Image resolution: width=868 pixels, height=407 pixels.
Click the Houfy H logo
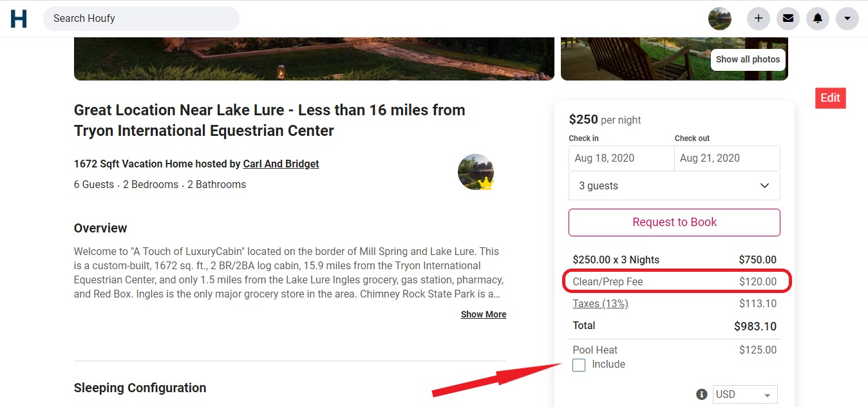click(19, 19)
